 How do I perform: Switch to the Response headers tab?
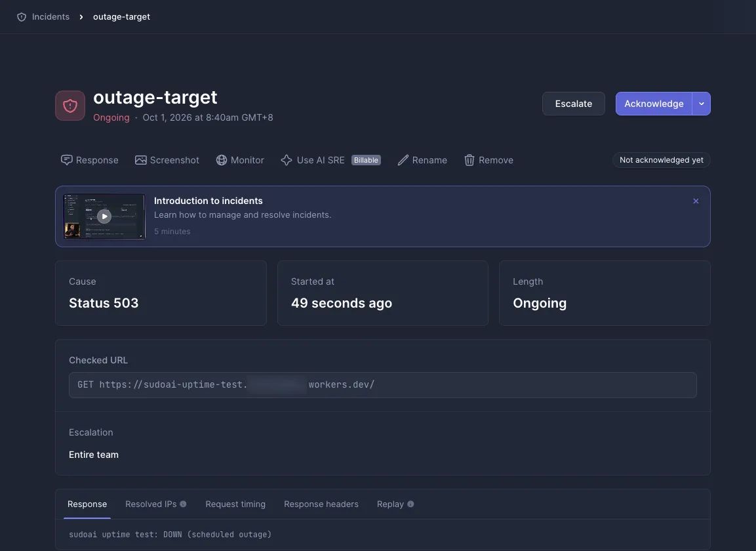pos(321,504)
